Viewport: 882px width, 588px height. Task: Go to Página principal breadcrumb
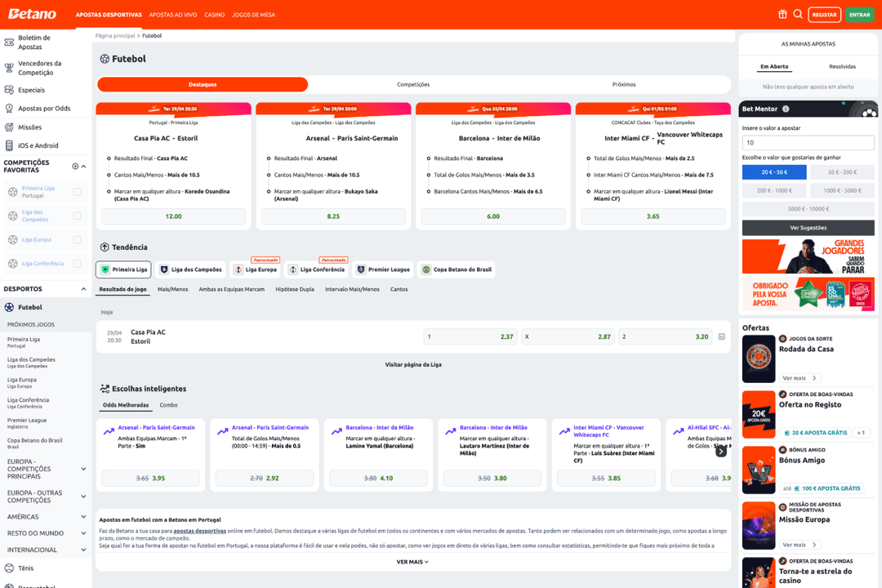point(115,35)
